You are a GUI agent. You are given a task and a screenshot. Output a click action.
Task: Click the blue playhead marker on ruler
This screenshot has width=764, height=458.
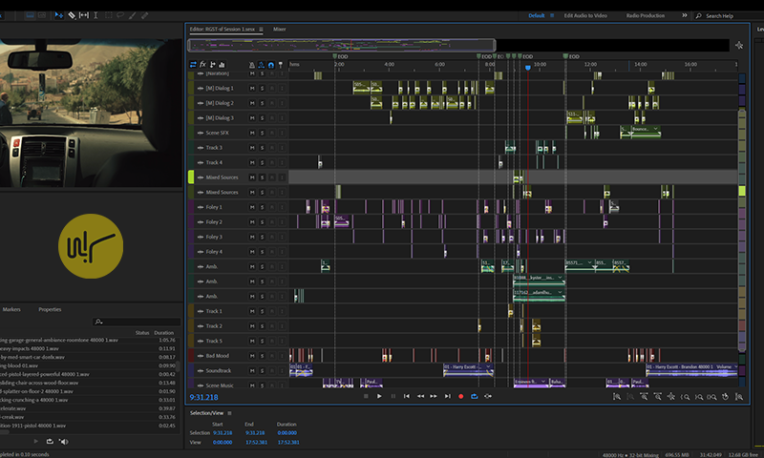[528, 68]
